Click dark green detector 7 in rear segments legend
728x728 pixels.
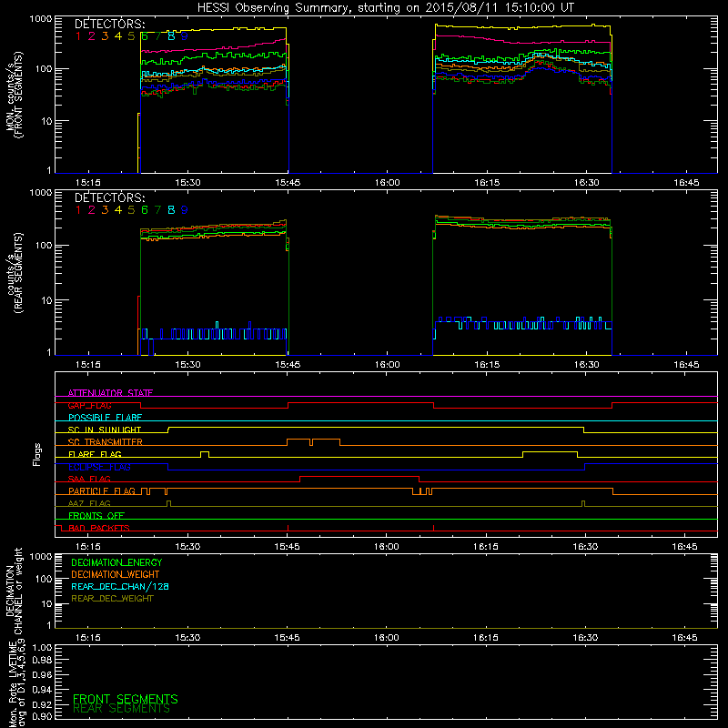(157, 210)
